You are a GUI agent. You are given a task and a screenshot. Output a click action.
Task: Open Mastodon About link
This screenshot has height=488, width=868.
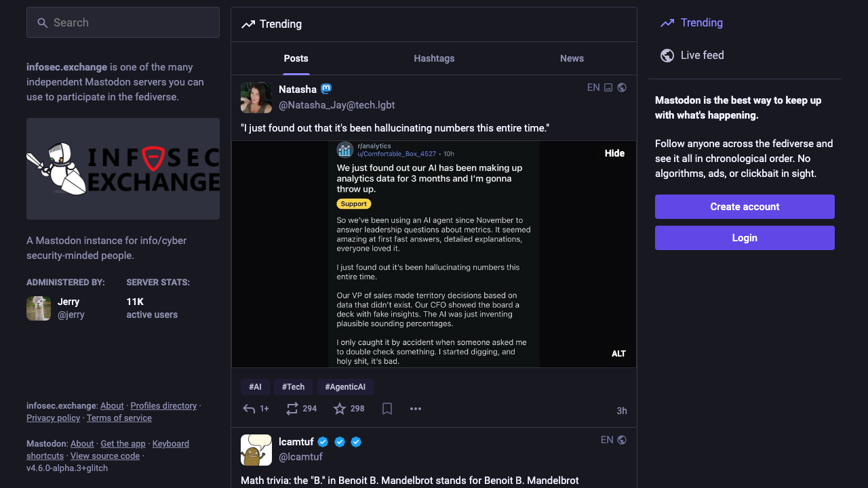[82, 444]
